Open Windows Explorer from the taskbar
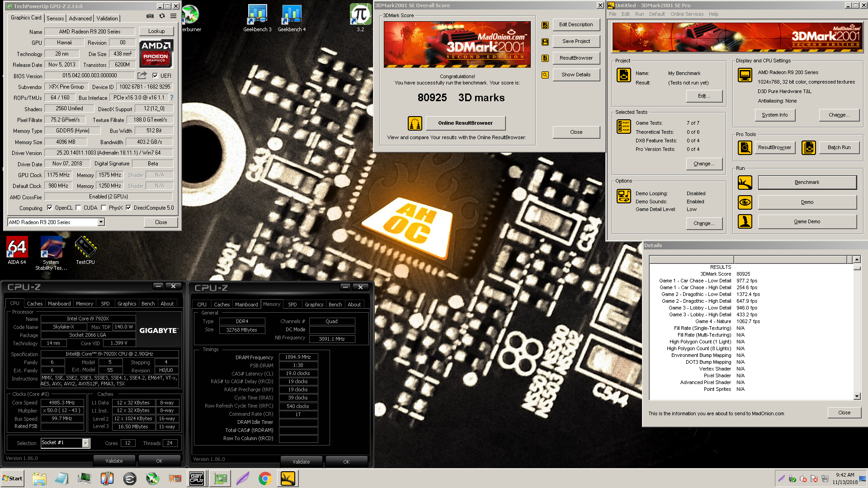 tap(39, 479)
